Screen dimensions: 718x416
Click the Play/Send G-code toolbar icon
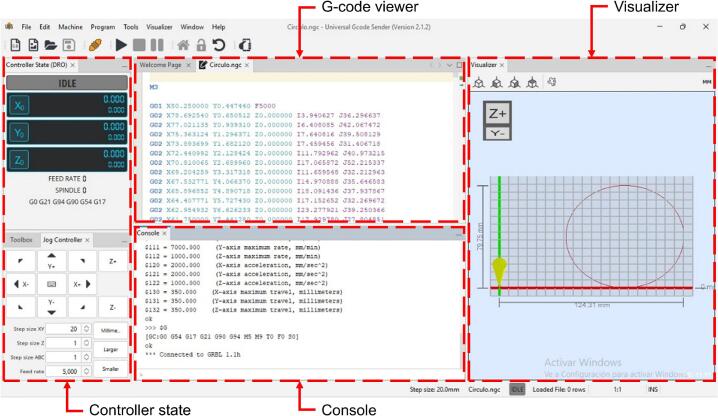coord(121,45)
